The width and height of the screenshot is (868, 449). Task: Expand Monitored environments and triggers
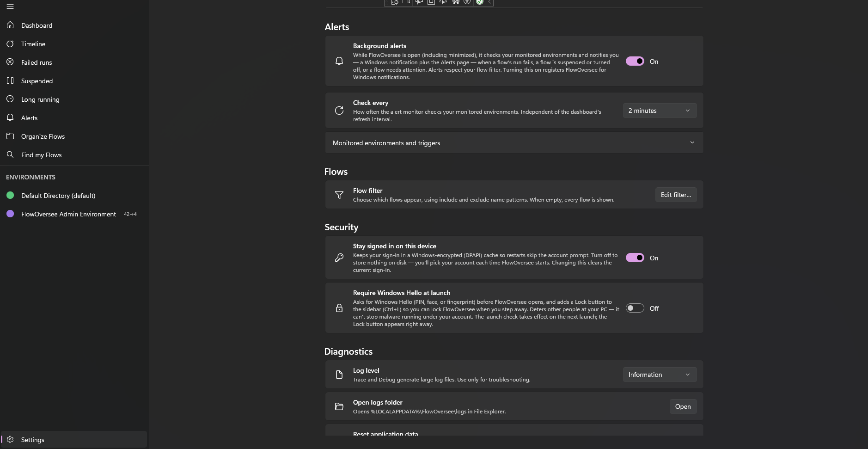coord(514,143)
